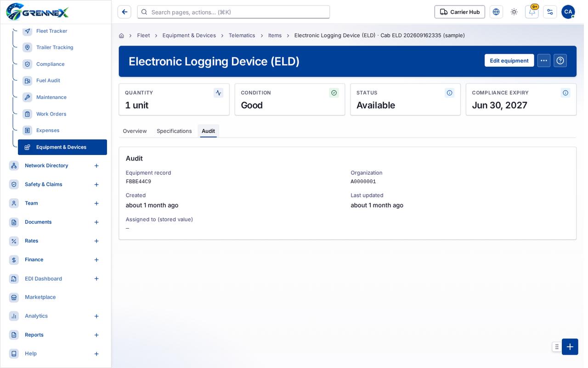Follow the Items breadcrumb link
The width and height of the screenshot is (588, 368).
[x=275, y=35]
